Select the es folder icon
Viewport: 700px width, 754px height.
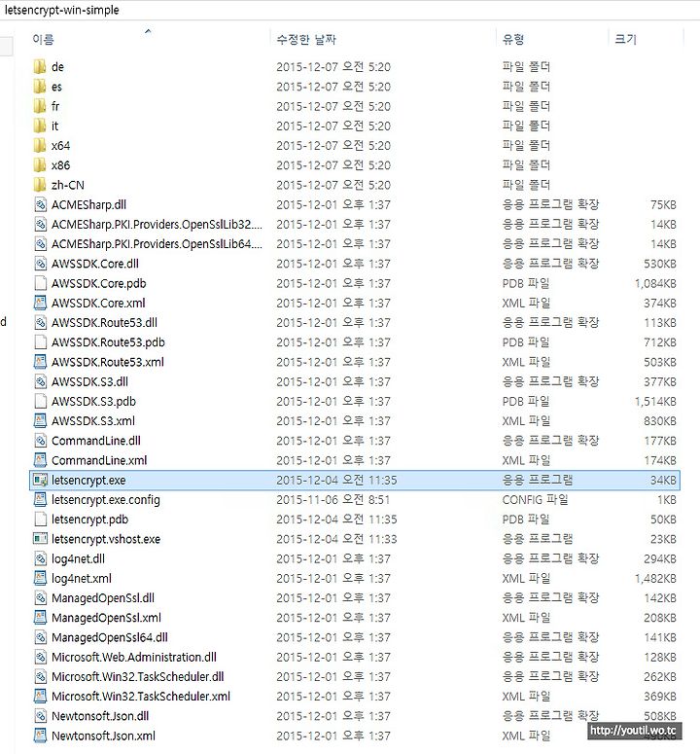(x=40, y=87)
